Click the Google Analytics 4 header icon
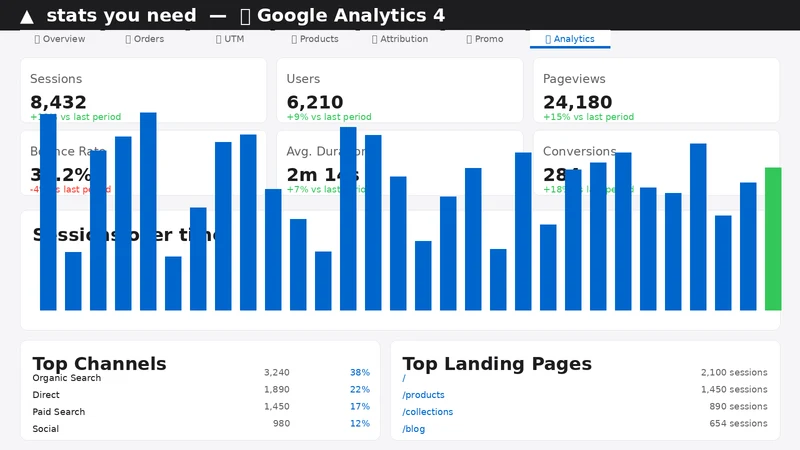800x450 pixels. coord(245,17)
